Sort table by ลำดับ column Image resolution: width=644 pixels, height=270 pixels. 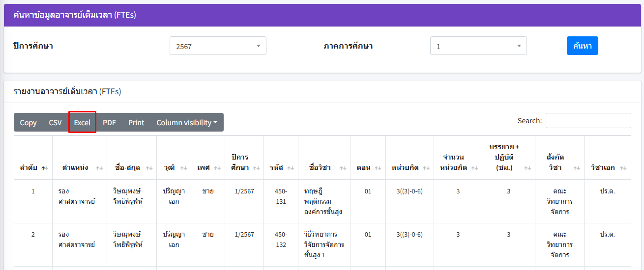[33, 167]
